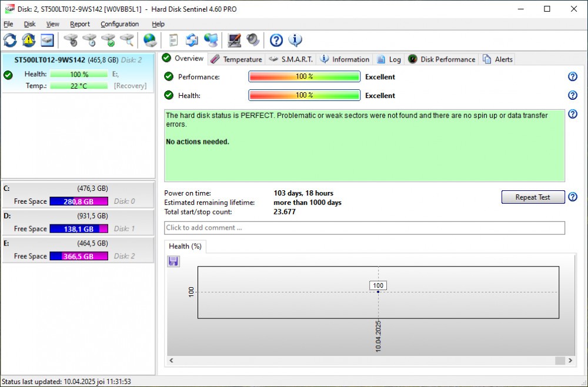Click the help icon next to Repeat Test
The height and width of the screenshot is (387, 588).
[x=572, y=197]
